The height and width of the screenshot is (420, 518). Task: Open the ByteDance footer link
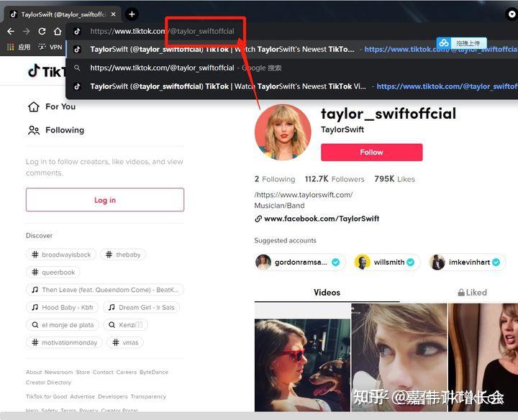(x=154, y=372)
